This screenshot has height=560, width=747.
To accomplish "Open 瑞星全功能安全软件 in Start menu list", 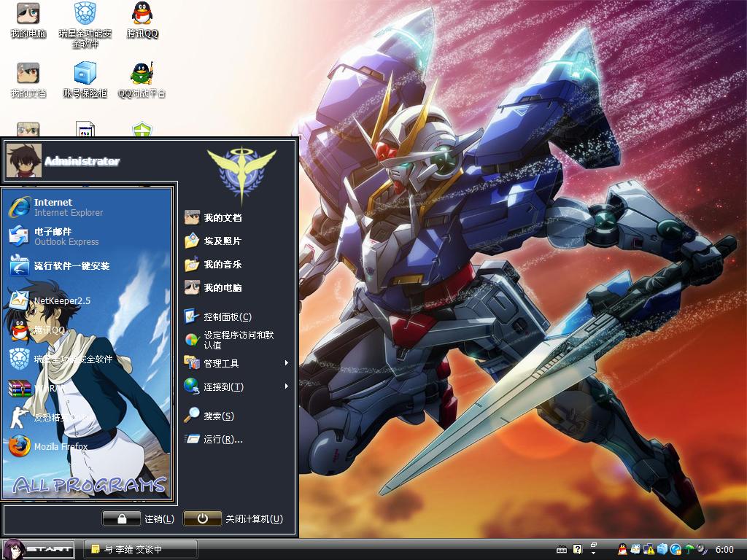I will tap(88, 359).
